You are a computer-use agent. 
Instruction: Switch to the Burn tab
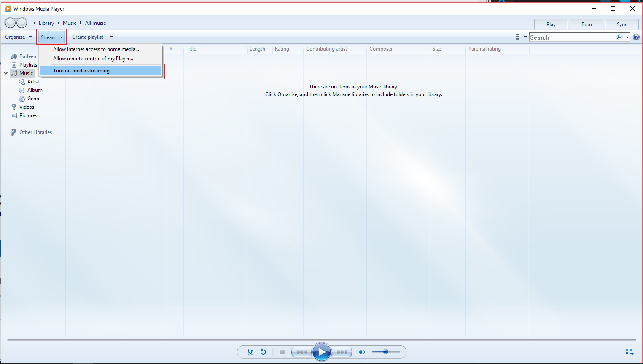[x=586, y=24]
